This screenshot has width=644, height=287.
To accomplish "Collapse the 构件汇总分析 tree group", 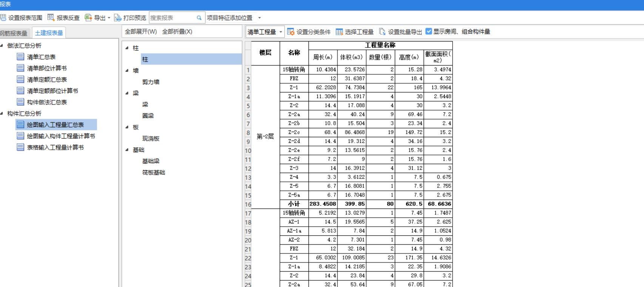I will [x=2, y=113].
